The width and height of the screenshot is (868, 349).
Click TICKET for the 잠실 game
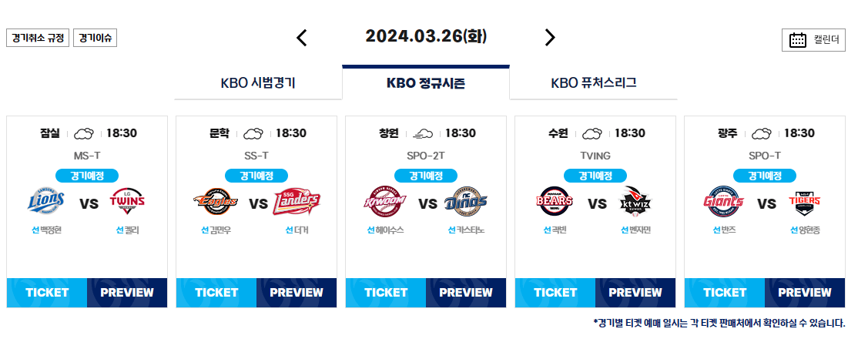(47, 293)
